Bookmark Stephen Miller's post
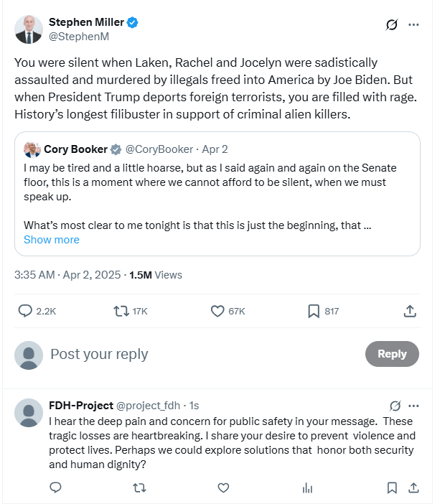The width and height of the screenshot is (445, 504). click(x=314, y=311)
